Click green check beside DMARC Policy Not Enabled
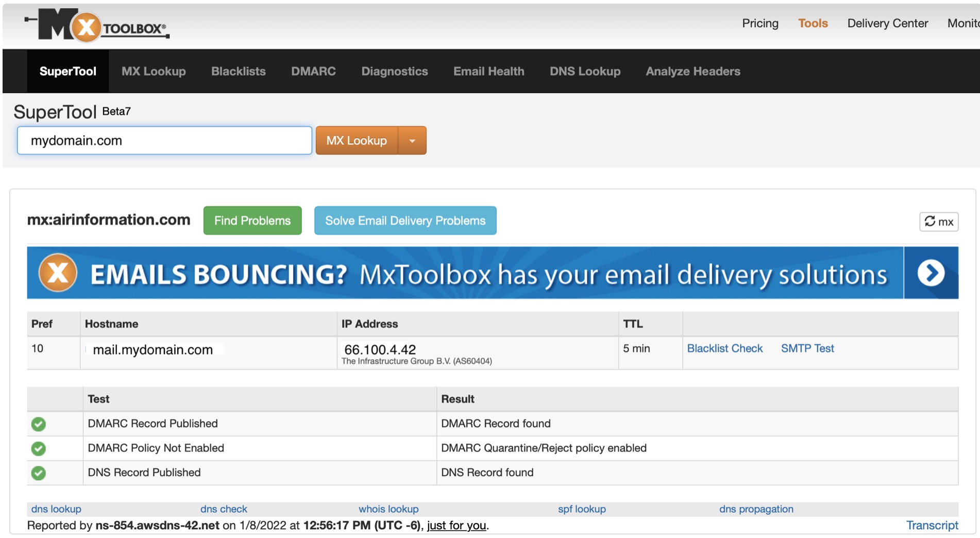The height and width of the screenshot is (538, 980). coord(38,448)
